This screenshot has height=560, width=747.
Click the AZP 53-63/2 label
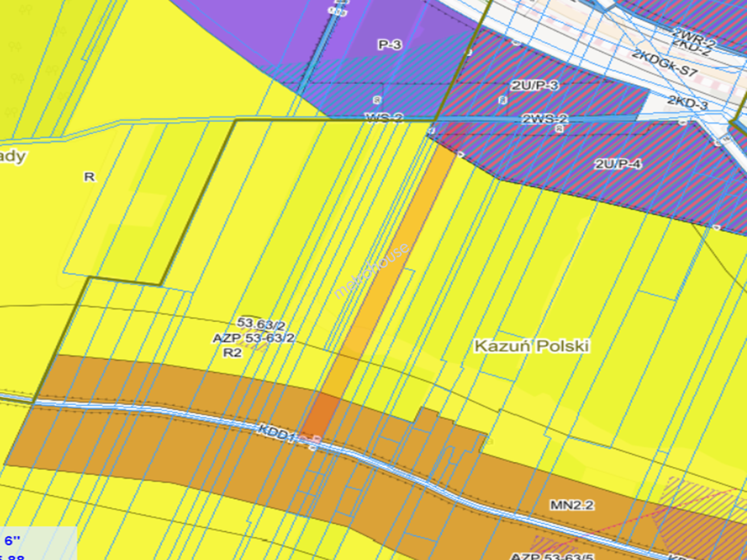tap(254, 339)
